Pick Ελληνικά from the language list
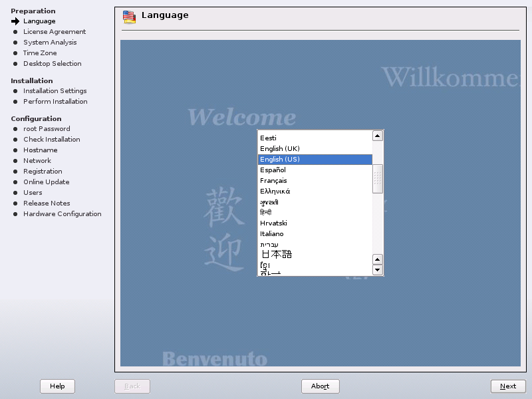Viewport: 532px width, 399px height. (315, 192)
